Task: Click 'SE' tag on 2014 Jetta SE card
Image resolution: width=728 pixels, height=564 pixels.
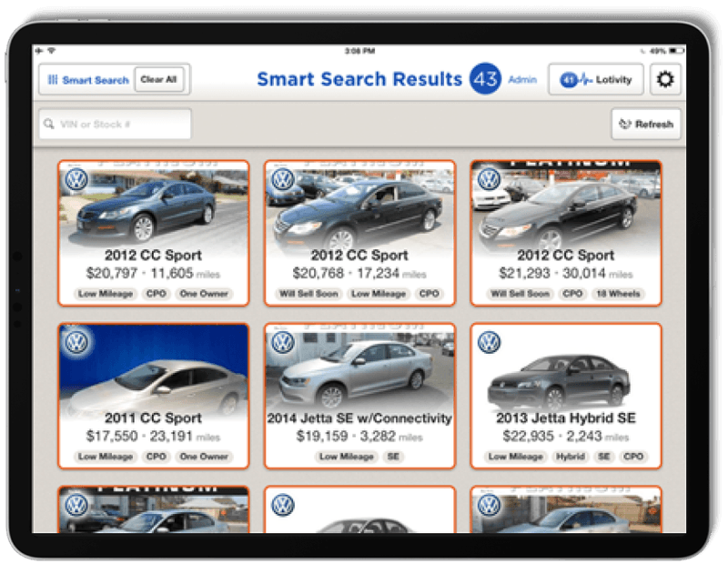Action: coord(393,457)
